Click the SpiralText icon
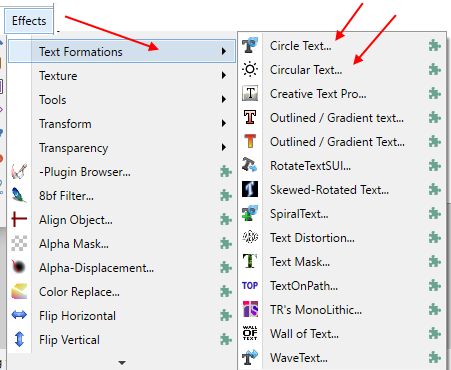The width and height of the screenshot is (451, 370). click(250, 213)
